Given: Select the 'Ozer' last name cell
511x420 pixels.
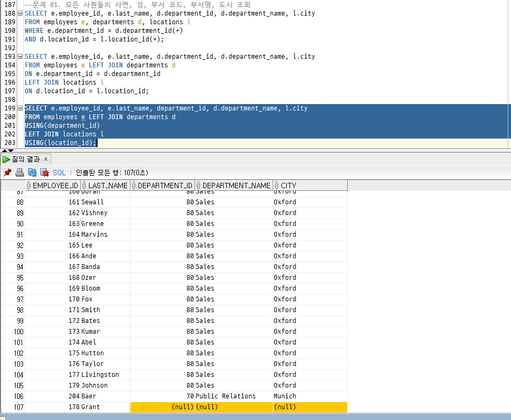Looking at the screenshot, I should point(105,278).
